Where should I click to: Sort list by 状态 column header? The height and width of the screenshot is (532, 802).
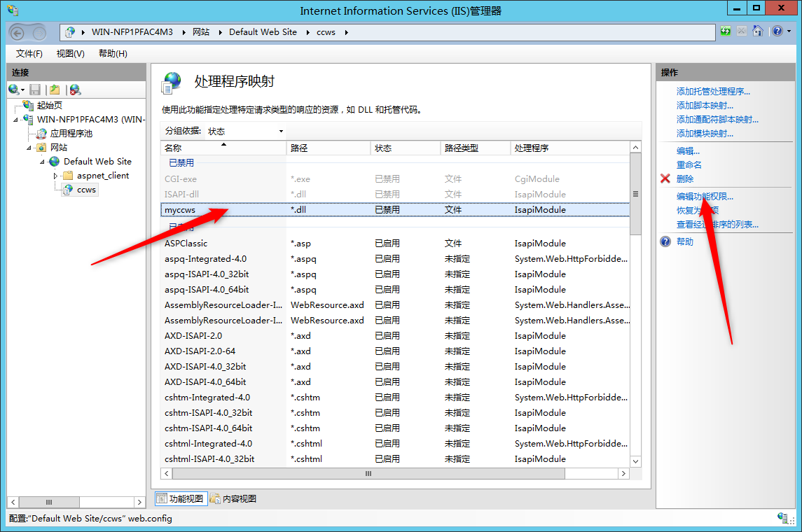pos(405,148)
